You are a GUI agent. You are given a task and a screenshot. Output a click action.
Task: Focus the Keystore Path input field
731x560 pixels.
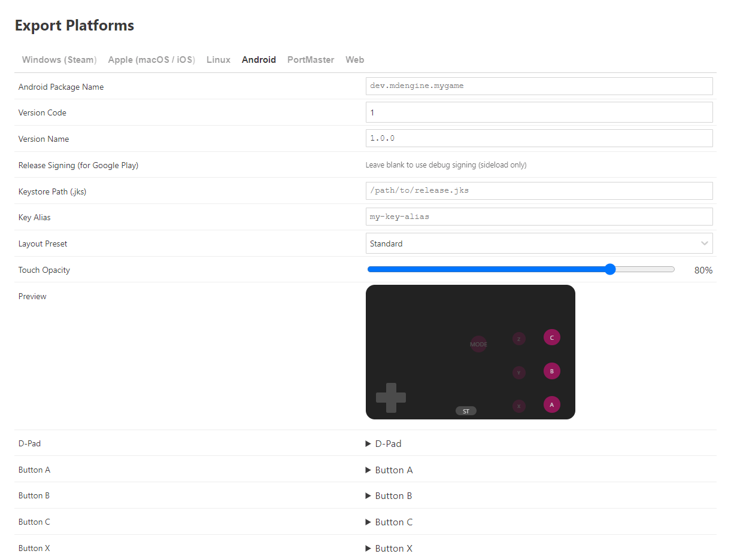[539, 191]
